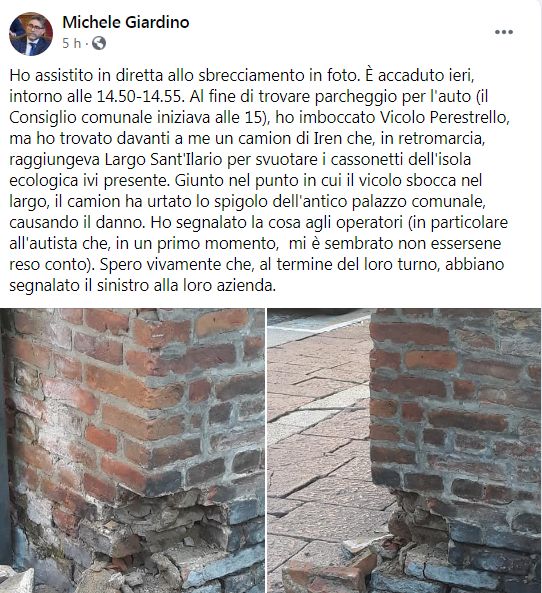Click the post text body paragraph

point(259,180)
